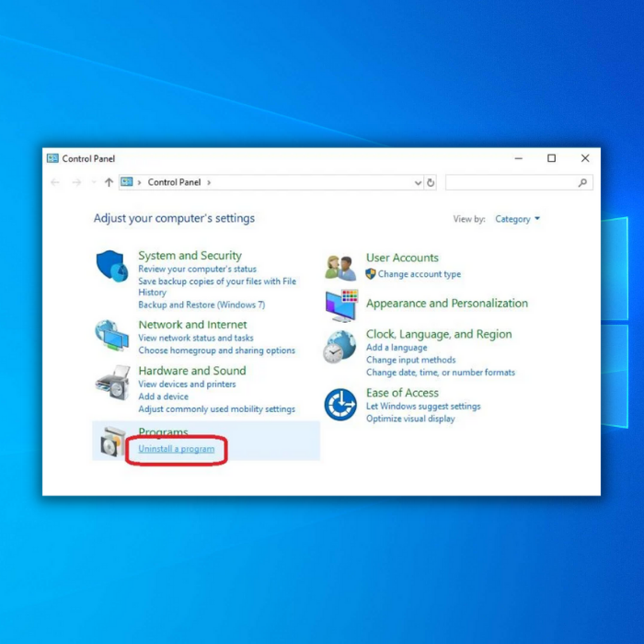Open the User Accounts people icon
644x644 pixels.
(340, 268)
